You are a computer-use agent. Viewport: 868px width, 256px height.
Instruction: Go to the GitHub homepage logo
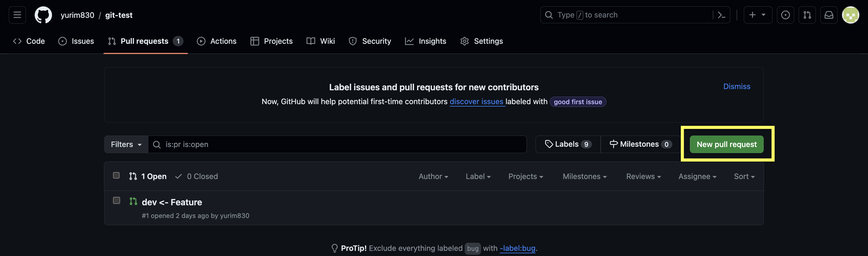tap(43, 15)
